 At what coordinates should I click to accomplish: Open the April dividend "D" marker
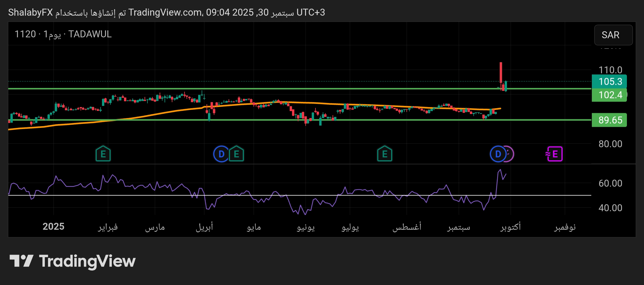[221, 154]
